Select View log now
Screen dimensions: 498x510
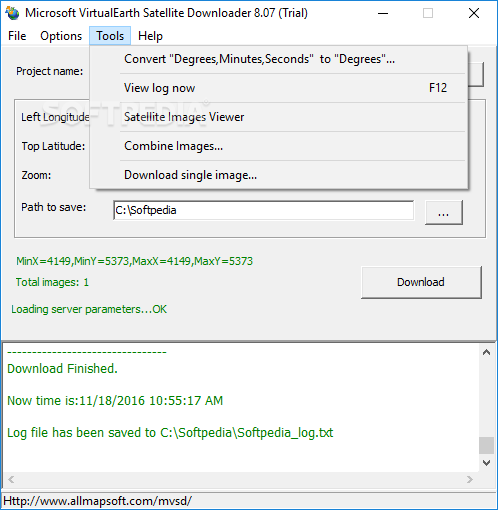279,88
